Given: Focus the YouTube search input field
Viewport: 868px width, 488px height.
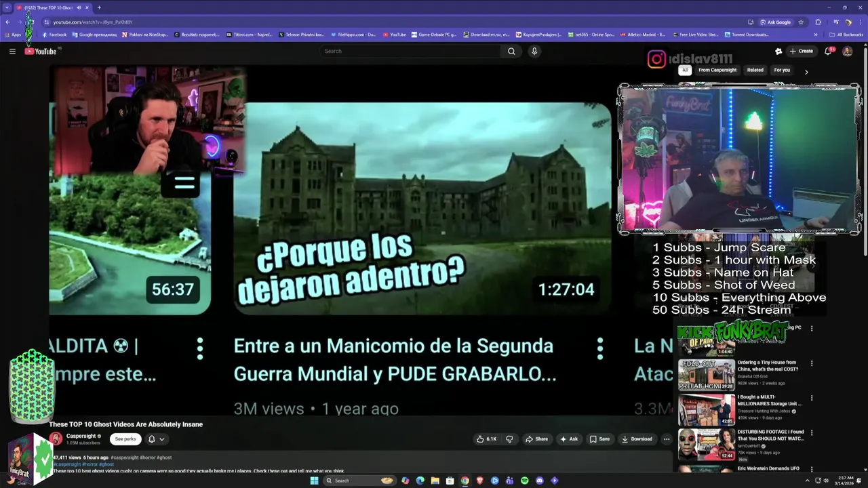Looking at the screenshot, I should (410, 52).
